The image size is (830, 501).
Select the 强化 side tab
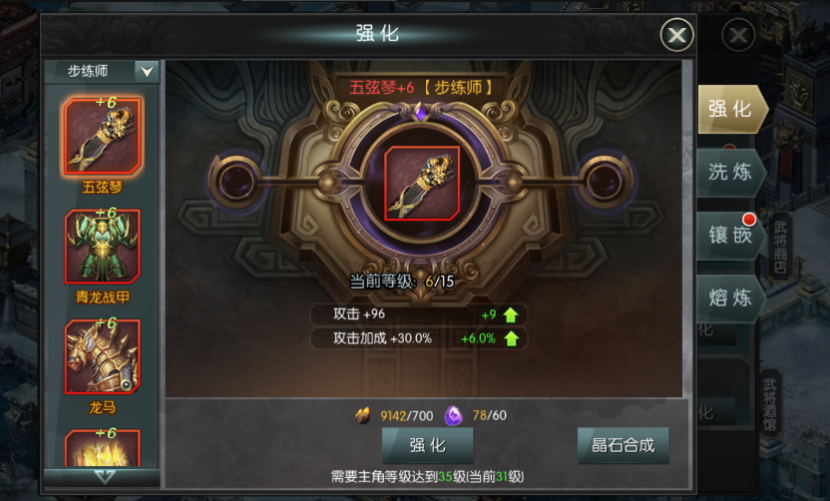click(x=732, y=109)
